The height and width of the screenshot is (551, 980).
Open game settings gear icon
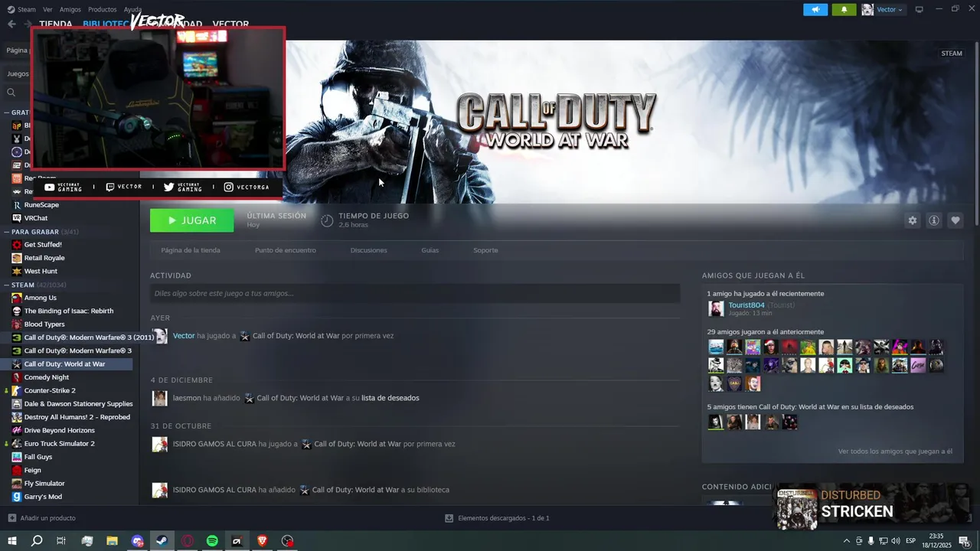click(x=912, y=220)
